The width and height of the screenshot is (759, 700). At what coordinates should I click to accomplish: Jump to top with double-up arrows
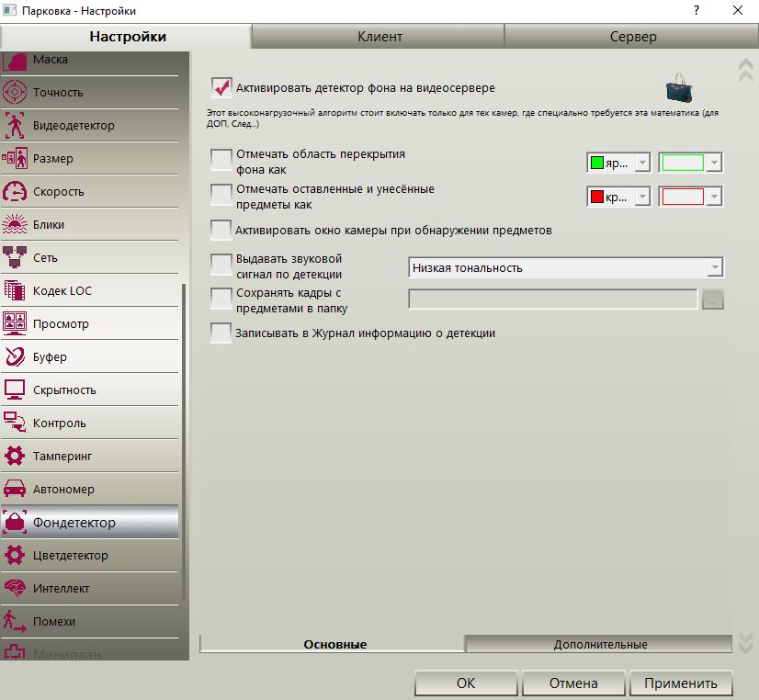pyautogui.click(x=745, y=71)
